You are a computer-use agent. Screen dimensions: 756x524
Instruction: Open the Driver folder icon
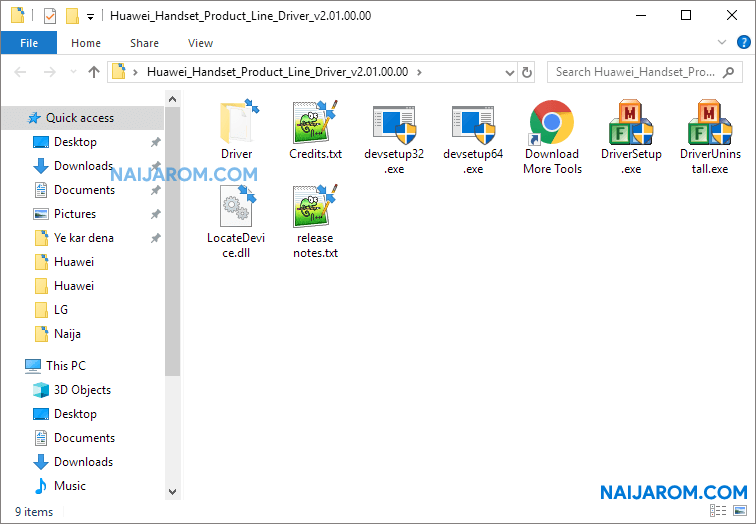(x=238, y=122)
